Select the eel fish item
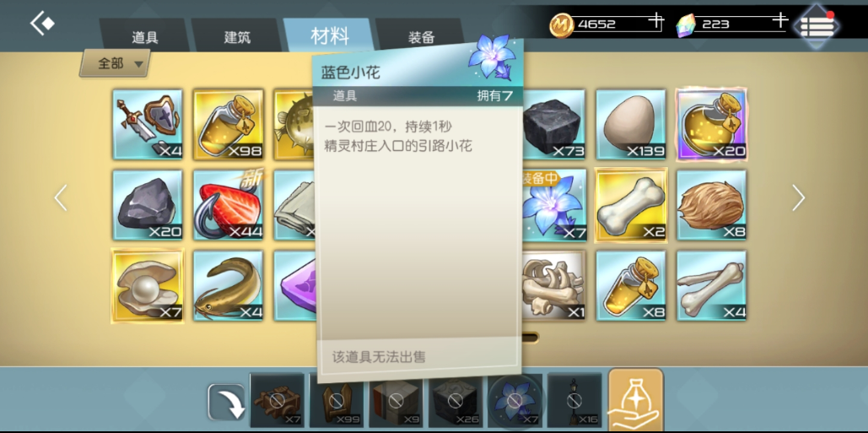Viewport: 868px width, 433px height. click(228, 286)
